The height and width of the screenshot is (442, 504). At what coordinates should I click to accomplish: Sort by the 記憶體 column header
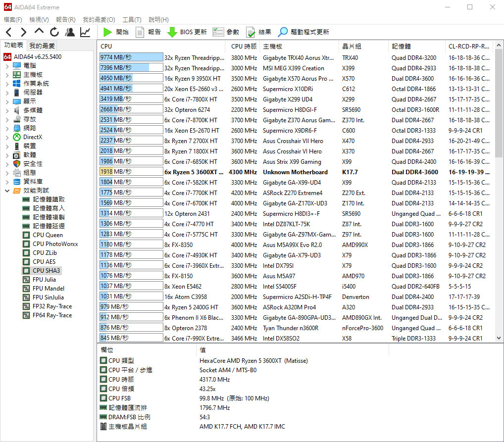tap(416, 47)
